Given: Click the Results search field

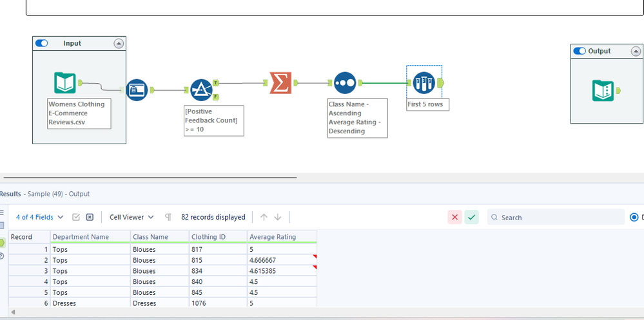Looking at the screenshot, I should click(x=556, y=217).
